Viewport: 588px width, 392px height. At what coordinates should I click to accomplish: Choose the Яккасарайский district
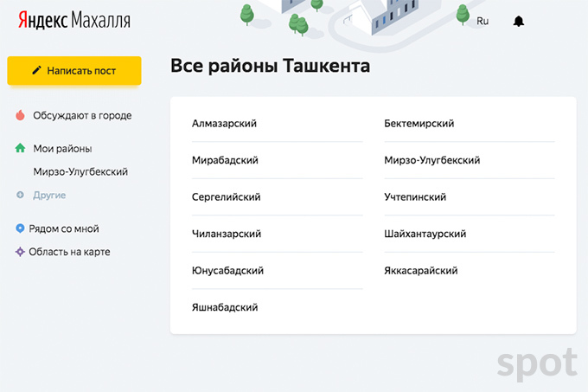pos(421,271)
